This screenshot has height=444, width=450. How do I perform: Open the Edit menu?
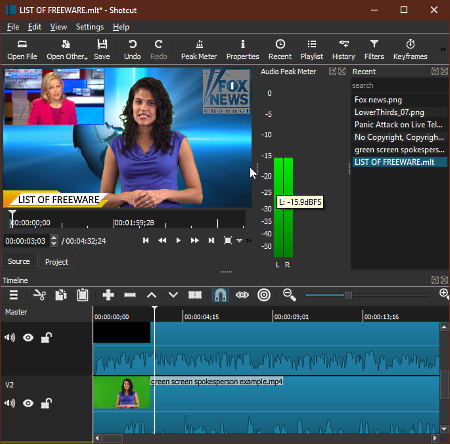[34, 27]
